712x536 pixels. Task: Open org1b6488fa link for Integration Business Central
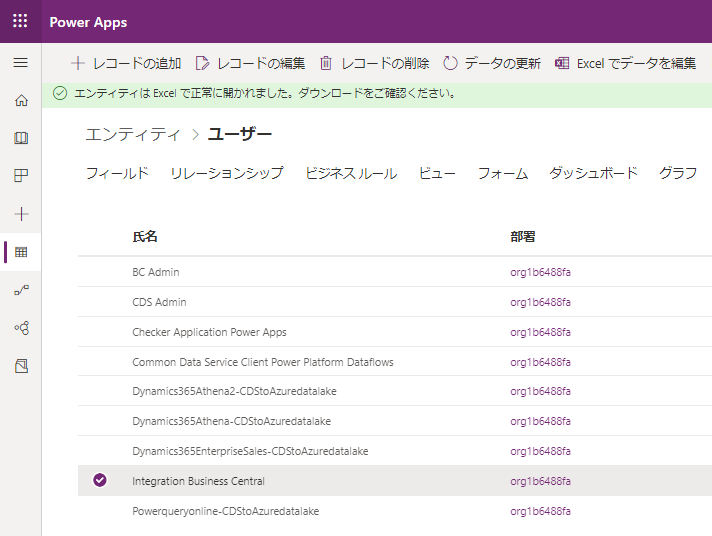tap(540, 481)
